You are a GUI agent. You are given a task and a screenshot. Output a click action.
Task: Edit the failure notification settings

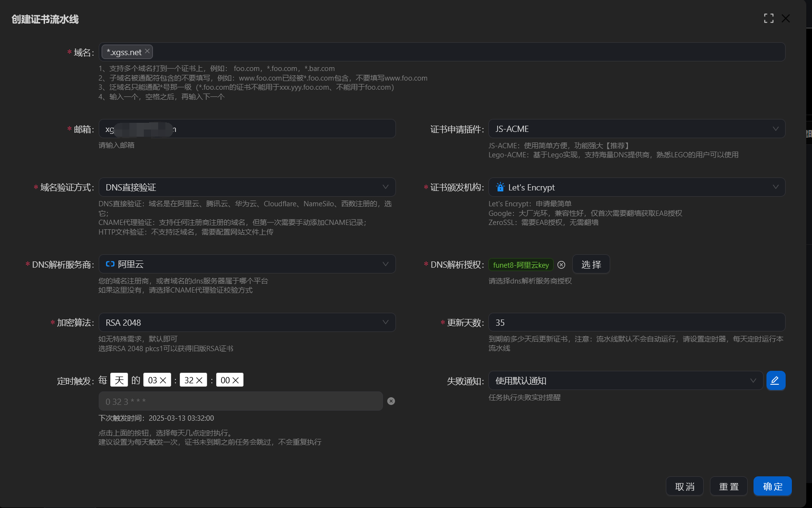pyautogui.click(x=776, y=380)
